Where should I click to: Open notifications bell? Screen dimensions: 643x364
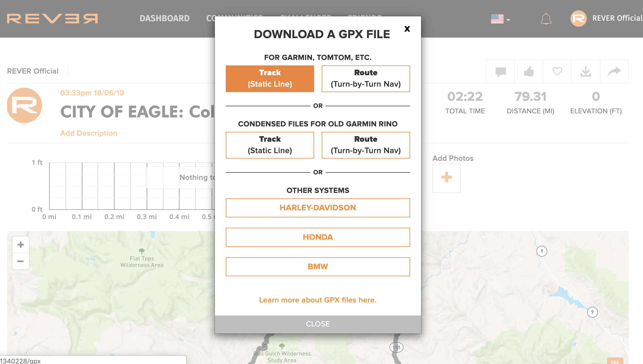pyautogui.click(x=546, y=19)
